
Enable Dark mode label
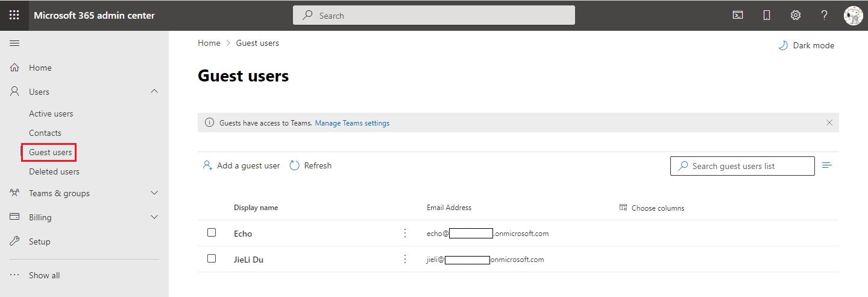(x=814, y=45)
